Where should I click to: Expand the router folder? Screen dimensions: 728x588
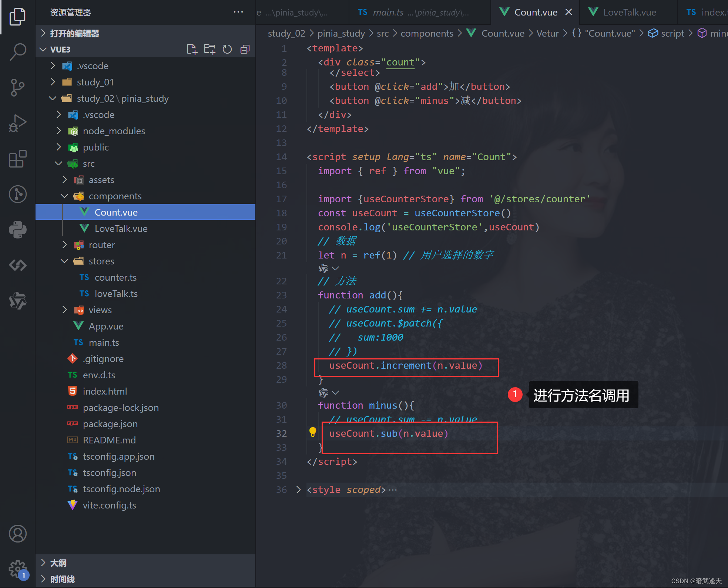click(x=145, y=245)
